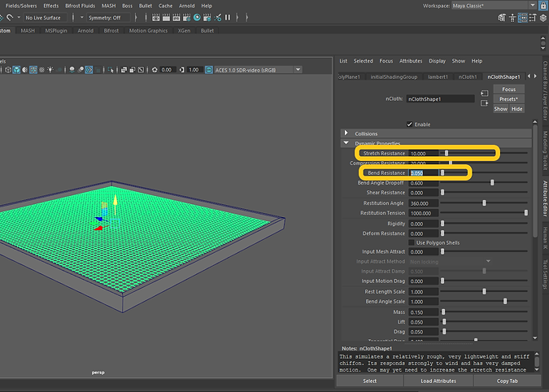Viewport: 549px width, 392px height.
Task: Click the nCloth name input field
Action: coord(441,99)
